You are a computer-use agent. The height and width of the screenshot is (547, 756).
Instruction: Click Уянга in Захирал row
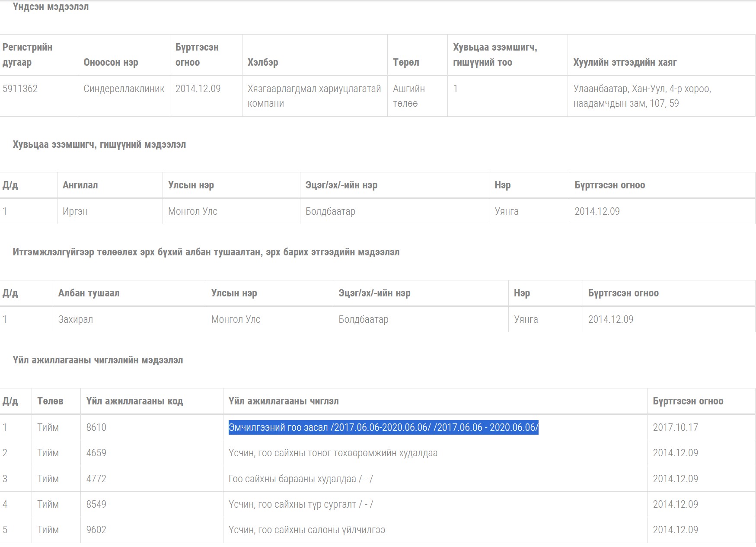526,319
